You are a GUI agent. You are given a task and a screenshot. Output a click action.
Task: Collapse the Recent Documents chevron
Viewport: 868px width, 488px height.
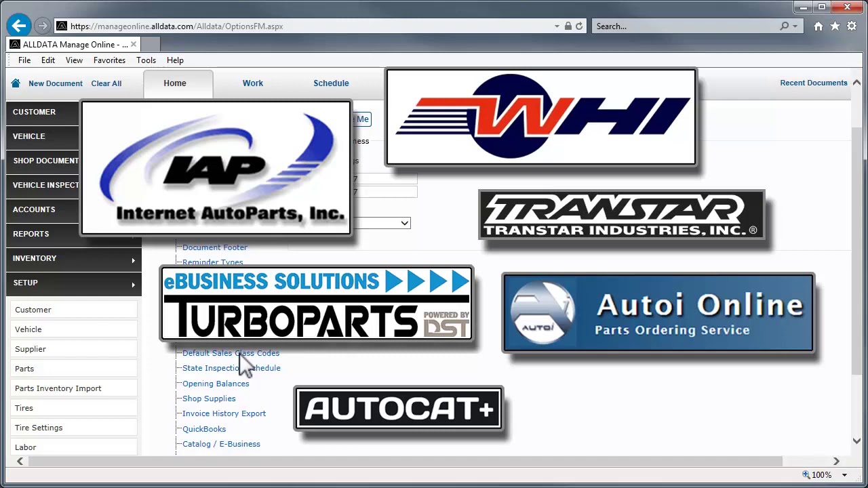pyautogui.click(x=856, y=83)
